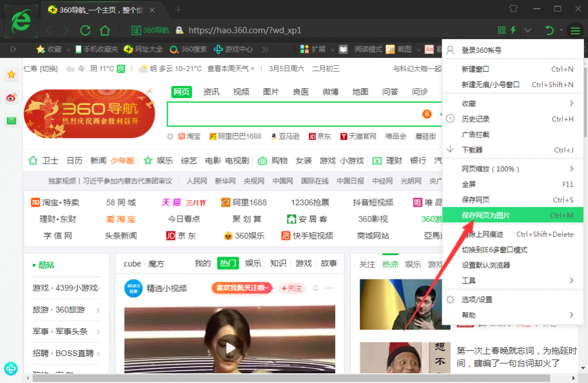Open the QR code icon in address bar
Image resolution: width=588 pixels, height=383 pixels.
pos(501,30)
